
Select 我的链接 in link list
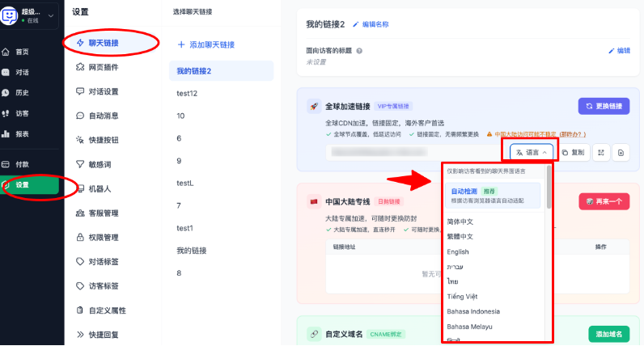coord(192,251)
